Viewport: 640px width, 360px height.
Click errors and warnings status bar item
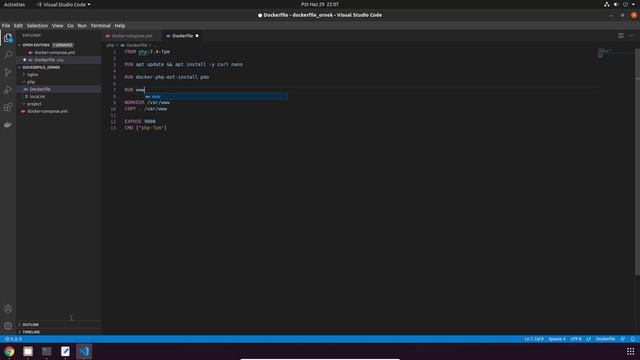pos(13,339)
